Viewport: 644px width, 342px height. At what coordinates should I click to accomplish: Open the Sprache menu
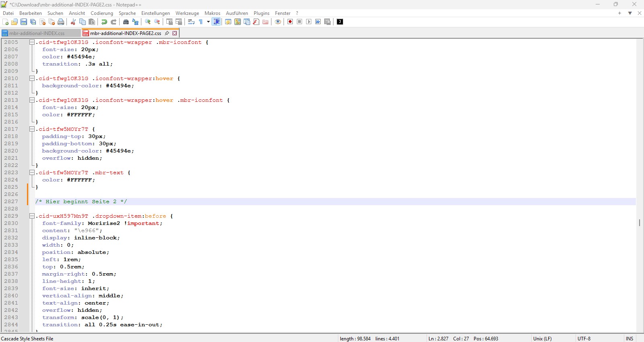click(127, 13)
